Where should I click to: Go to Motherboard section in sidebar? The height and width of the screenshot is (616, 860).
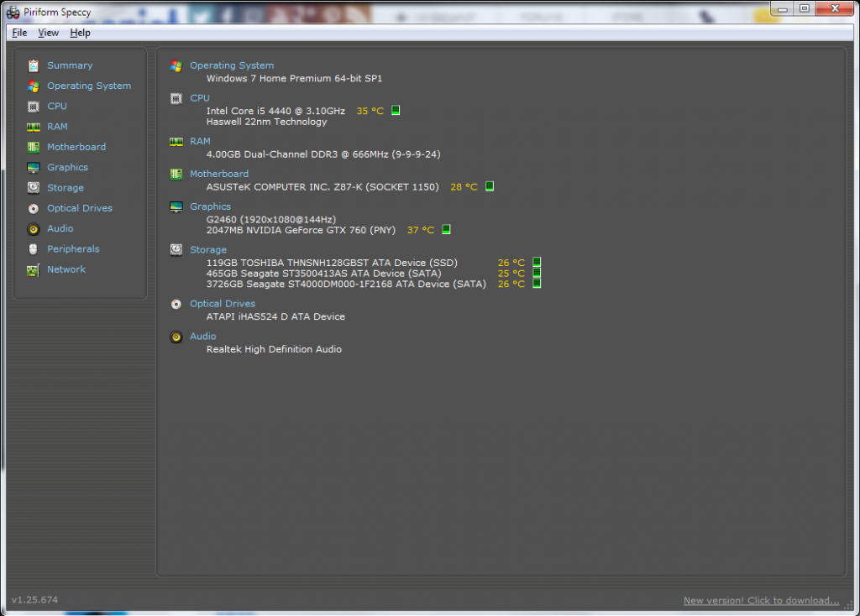pos(76,147)
